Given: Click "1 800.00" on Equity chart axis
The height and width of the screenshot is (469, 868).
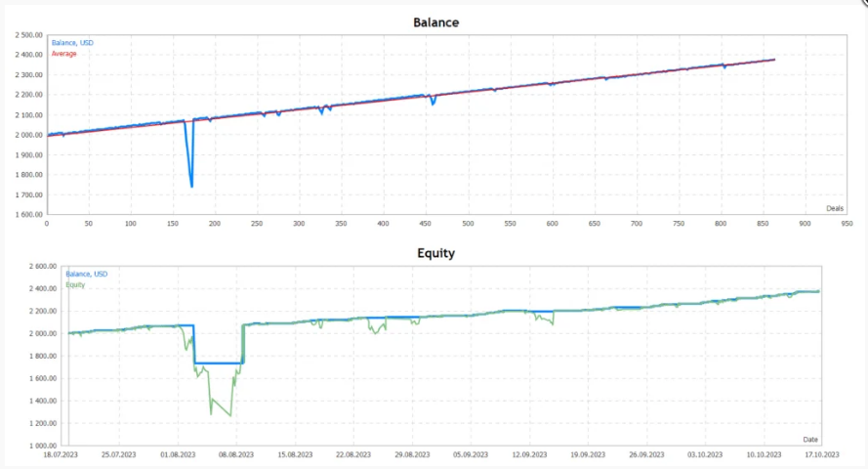Looking at the screenshot, I should (43, 356).
